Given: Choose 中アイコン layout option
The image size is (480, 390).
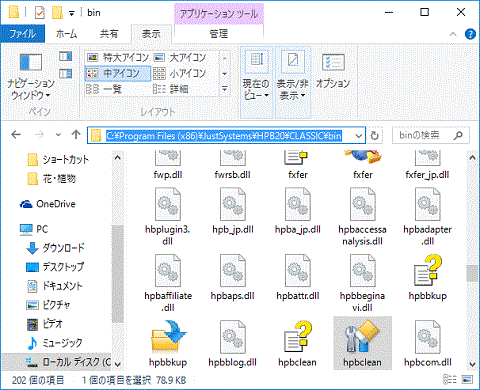Looking at the screenshot, I should coord(117,73).
